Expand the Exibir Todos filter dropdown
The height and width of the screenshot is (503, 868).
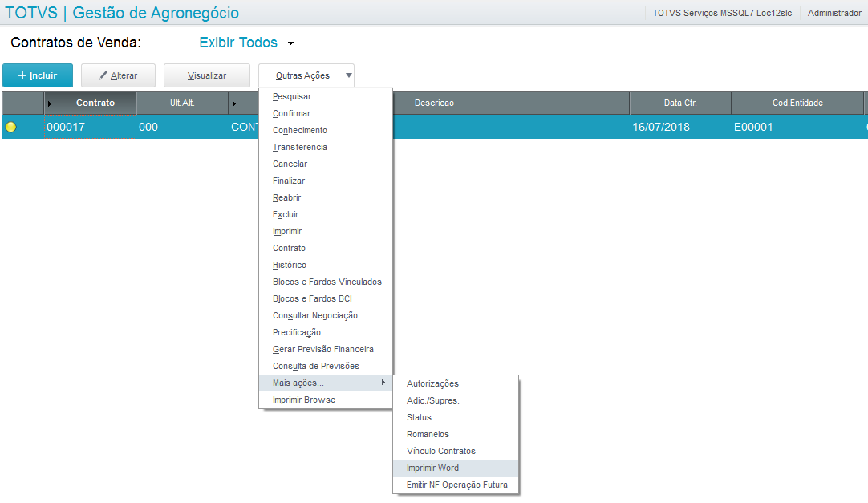coord(247,43)
